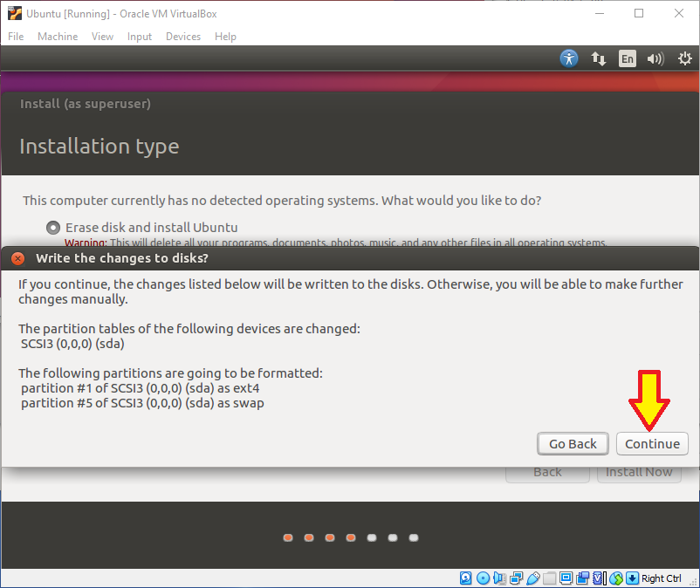The width and height of the screenshot is (700, 588).
Task: Click the audio status icon
Action: (x=499, y=578)
